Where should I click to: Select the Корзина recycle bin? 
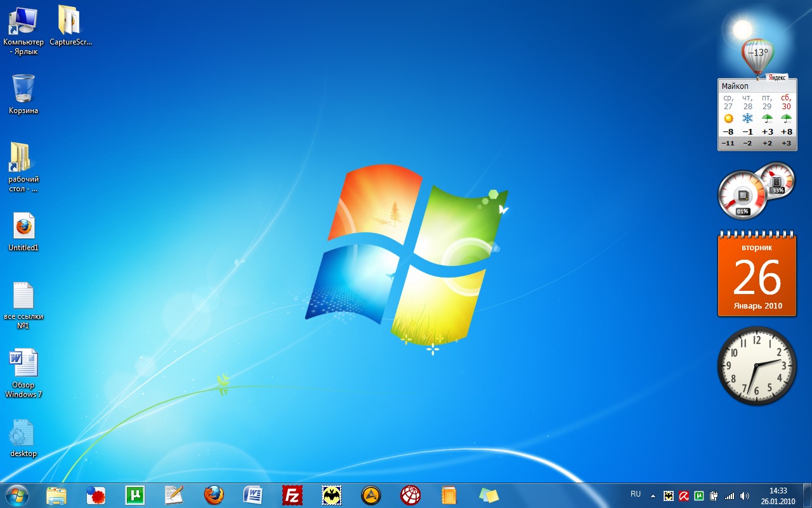(x=23, y=94)
